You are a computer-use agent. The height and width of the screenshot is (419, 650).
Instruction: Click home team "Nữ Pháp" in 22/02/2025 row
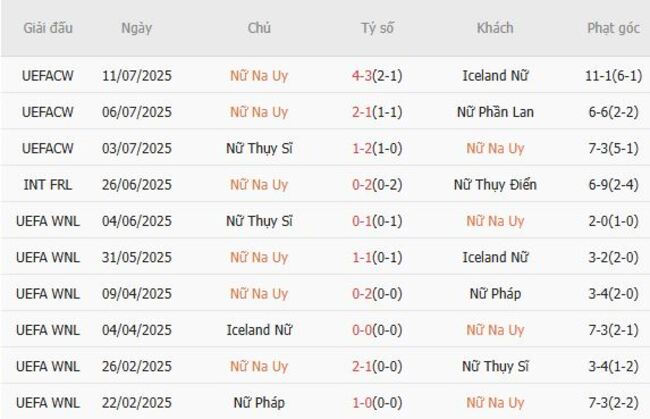click(x=259, y=403)
